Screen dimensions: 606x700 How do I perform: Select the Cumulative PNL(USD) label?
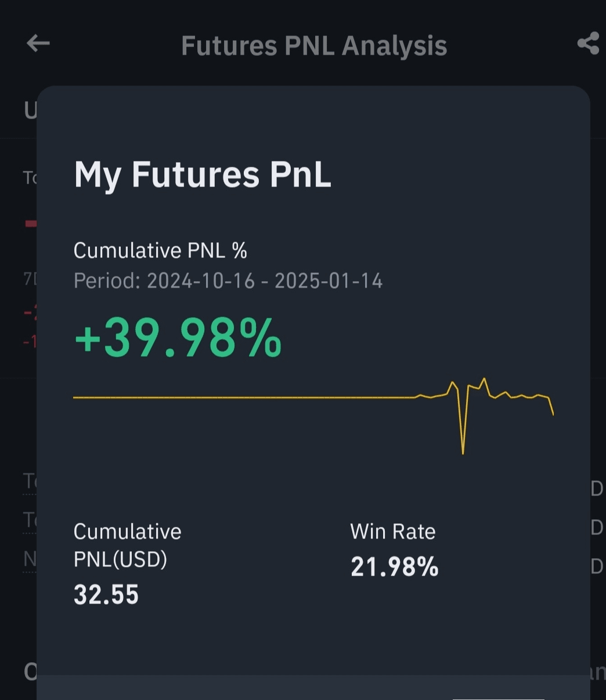click(128, 545)
